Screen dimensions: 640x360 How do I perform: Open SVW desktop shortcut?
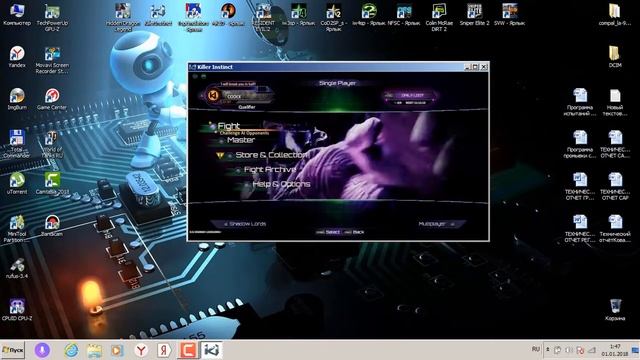pos(509,14)
